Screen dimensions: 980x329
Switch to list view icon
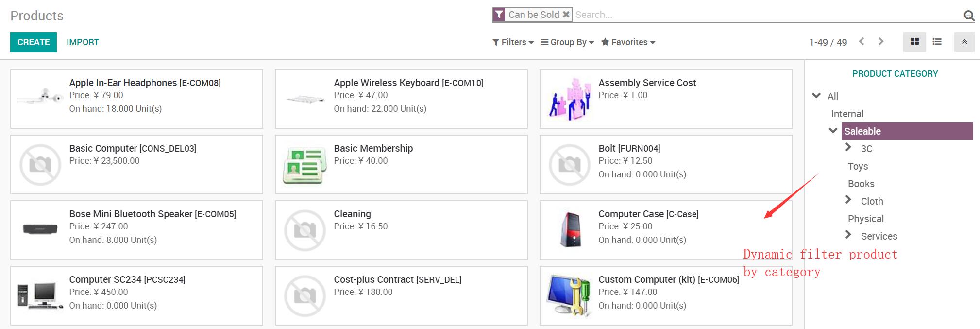point(937,42)
